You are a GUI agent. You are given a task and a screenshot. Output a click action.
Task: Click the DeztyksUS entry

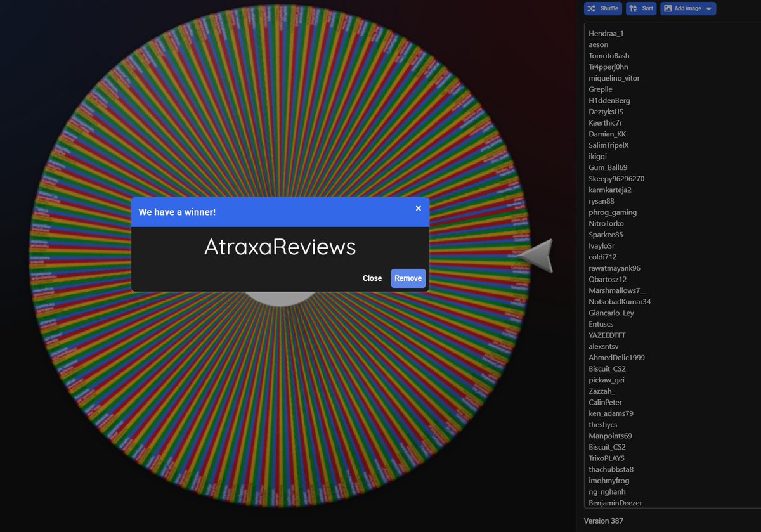coord(606,112)
